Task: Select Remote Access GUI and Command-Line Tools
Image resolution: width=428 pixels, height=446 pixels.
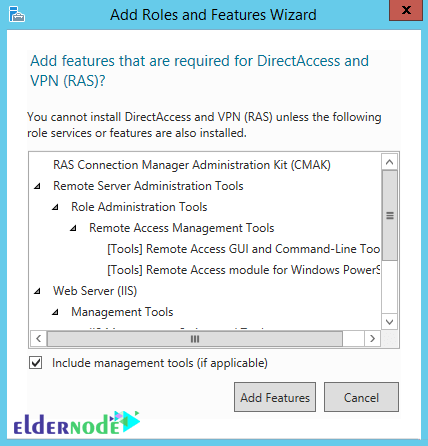Action: [244, 249]
